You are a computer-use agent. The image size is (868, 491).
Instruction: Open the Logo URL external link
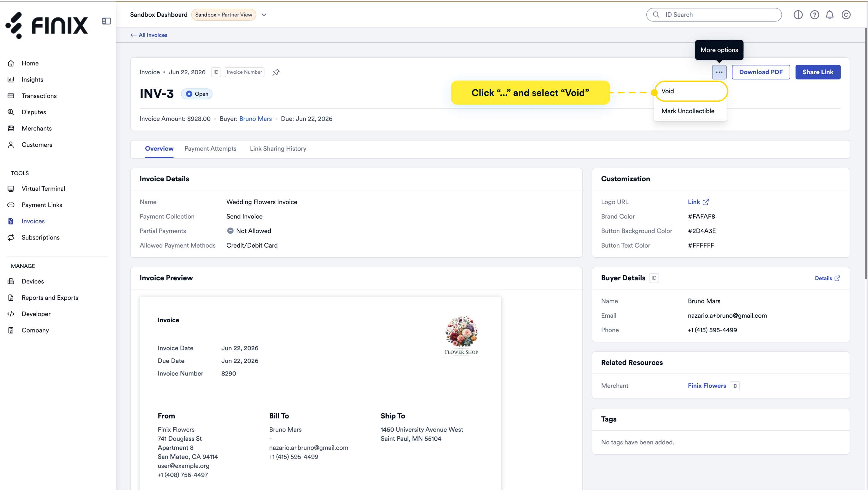click(x=698, y=202)
